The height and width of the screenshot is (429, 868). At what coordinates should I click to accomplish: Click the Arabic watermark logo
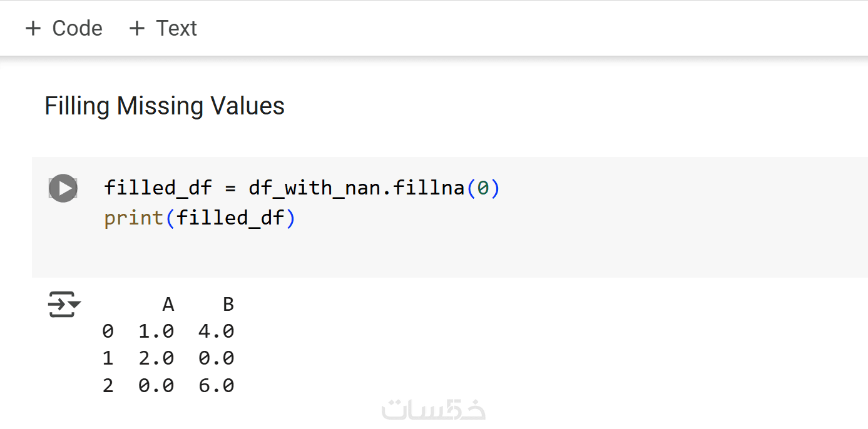click(x=434, y=410)
